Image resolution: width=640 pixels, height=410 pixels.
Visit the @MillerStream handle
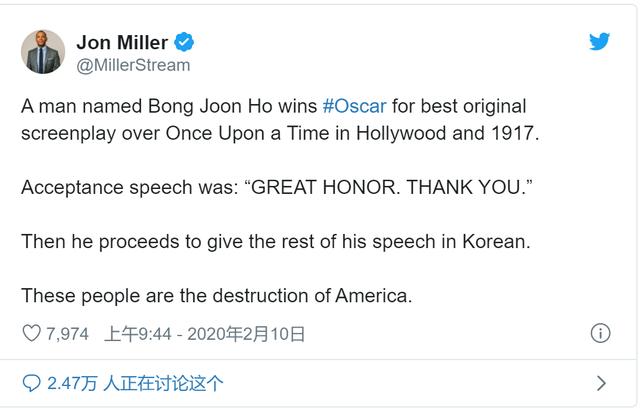pyautogui.click(x=133, y=65)
